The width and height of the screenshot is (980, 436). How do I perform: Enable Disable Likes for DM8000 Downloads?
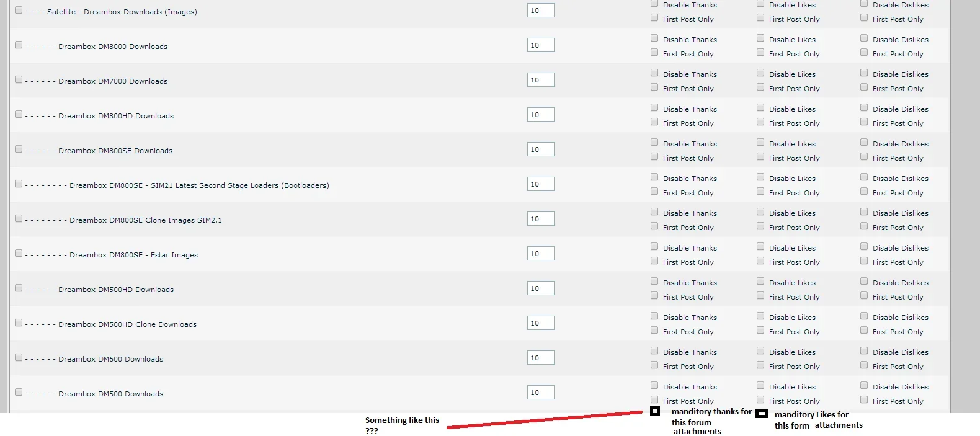point(760,38)
